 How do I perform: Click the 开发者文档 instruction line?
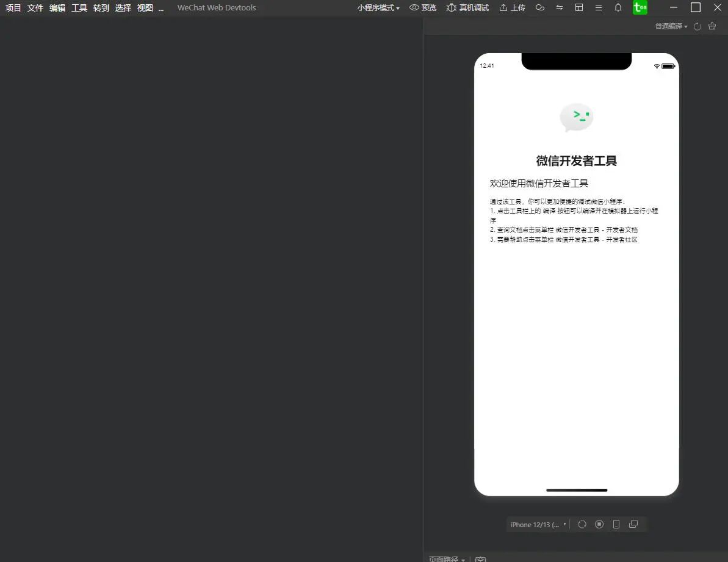click(x=564, y=229)
